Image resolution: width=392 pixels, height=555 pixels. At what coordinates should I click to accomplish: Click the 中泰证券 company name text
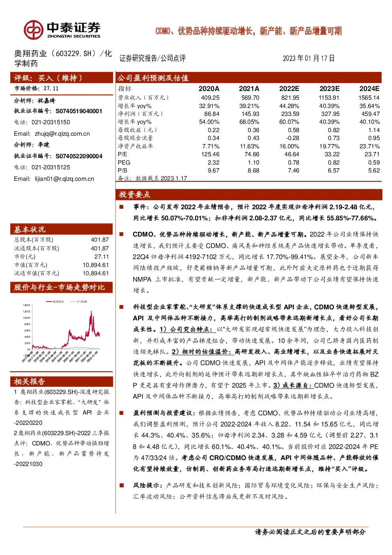(x=73, y=27)
